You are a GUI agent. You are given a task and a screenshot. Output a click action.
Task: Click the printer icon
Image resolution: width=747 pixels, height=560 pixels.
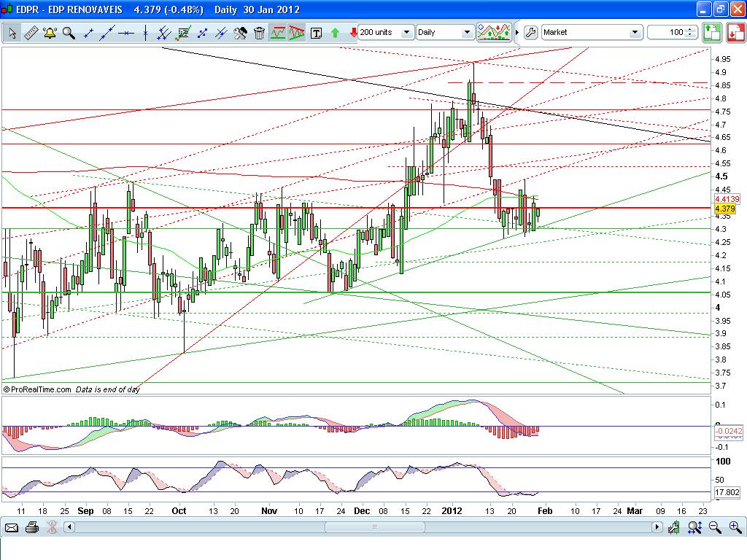coord(32,527)
